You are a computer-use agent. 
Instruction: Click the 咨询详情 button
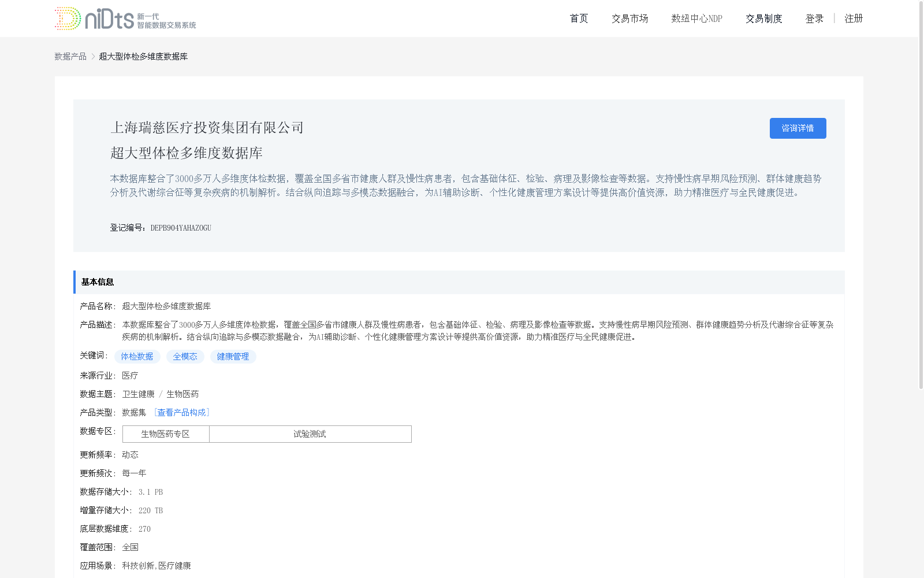click(798, 128)
